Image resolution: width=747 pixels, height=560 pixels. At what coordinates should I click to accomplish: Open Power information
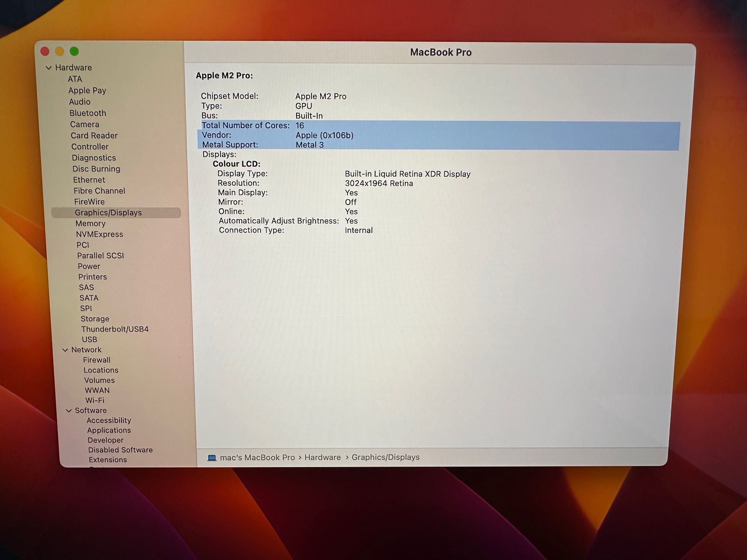tap(89, 266)
